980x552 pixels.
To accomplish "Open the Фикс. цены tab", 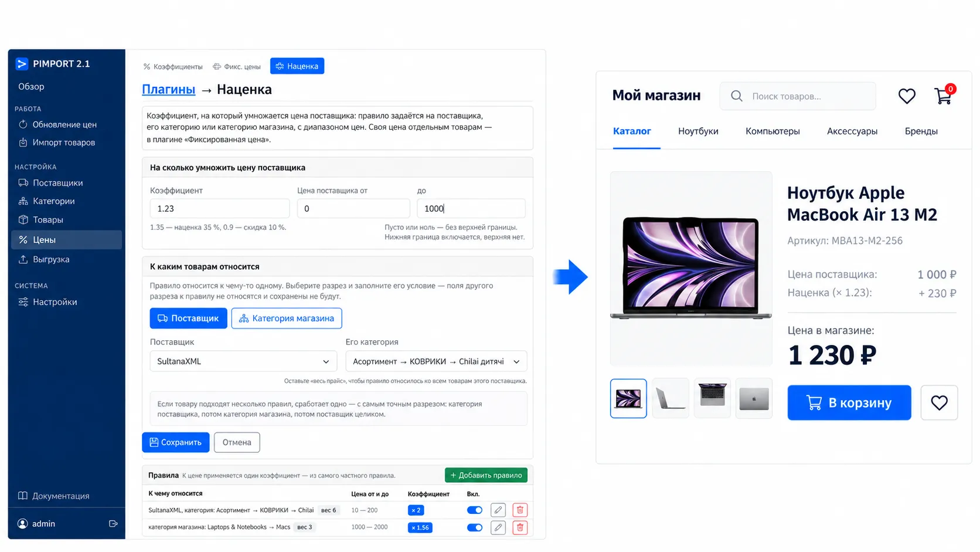I will coord(237,66).
